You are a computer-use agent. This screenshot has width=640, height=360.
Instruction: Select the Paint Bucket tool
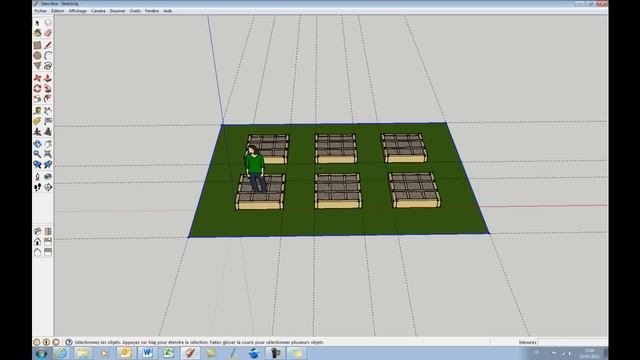coord(38,33)
